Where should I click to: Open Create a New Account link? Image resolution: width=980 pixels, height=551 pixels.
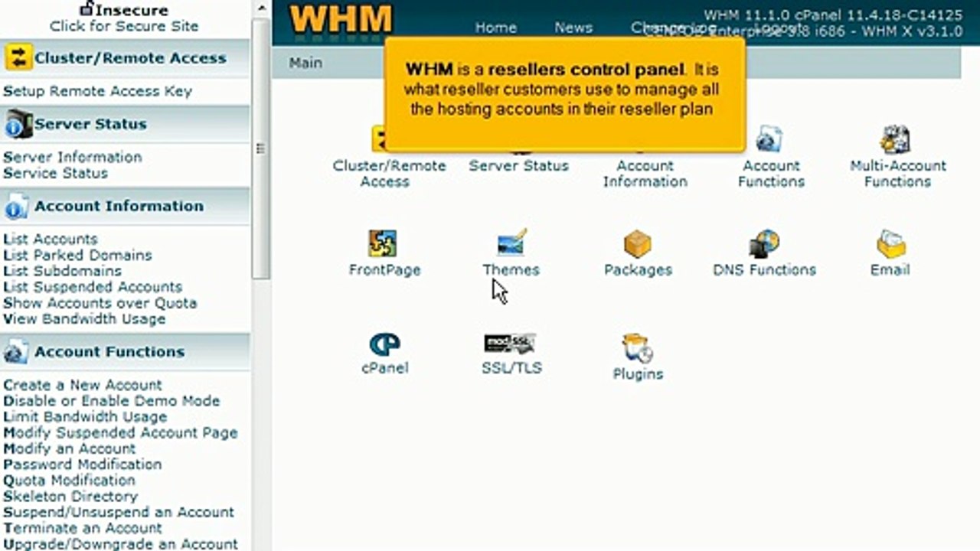pos(83,385)
